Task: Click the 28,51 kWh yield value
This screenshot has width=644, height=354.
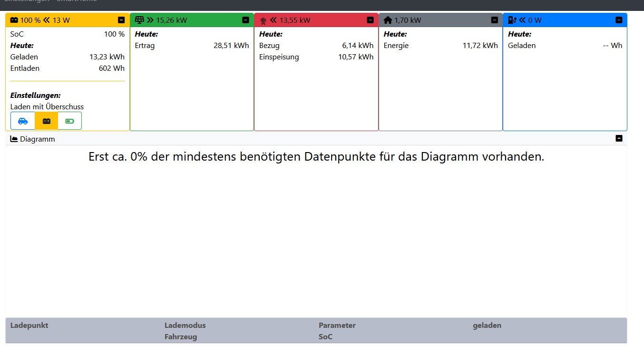Action: click(231, 46)
